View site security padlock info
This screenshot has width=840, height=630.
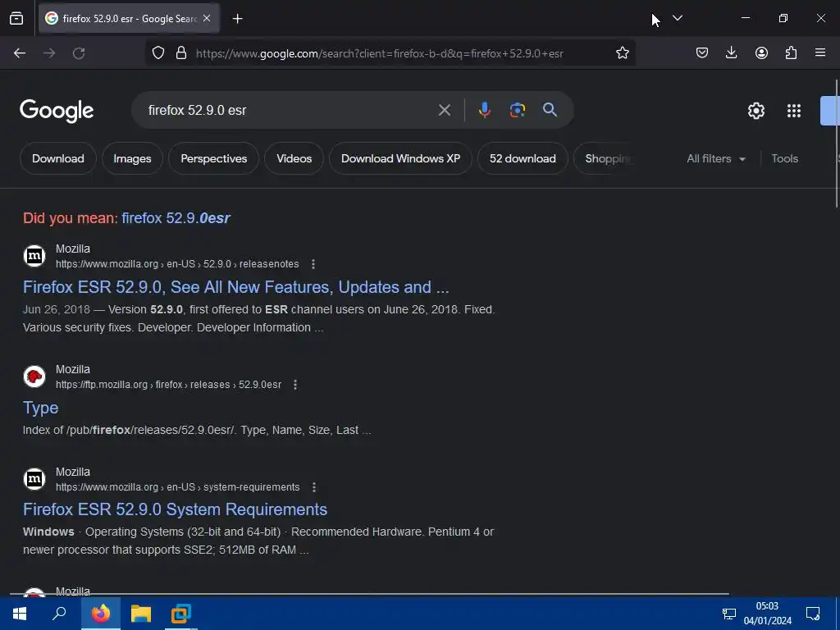(x=181, y=53)
